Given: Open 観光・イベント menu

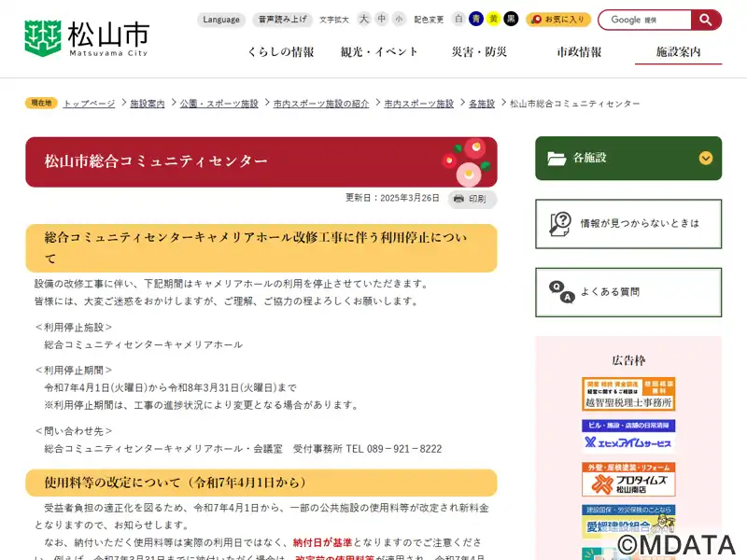Looking at the screenshot, I should pos(379,52).
